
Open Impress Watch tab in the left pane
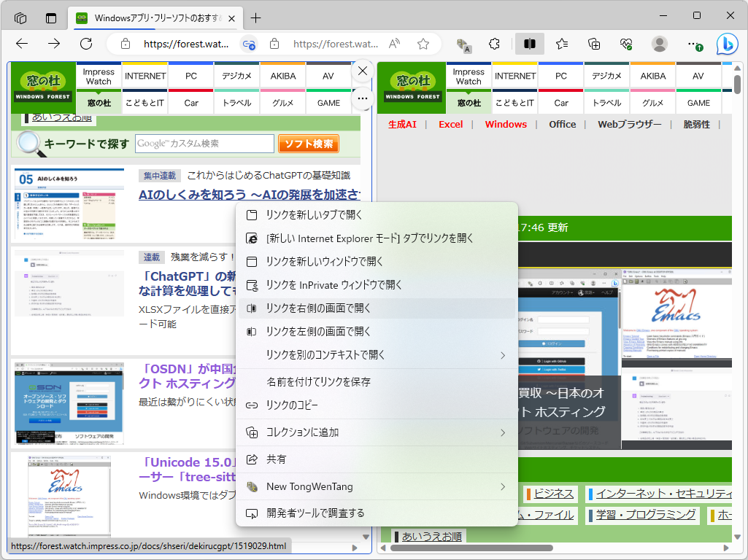[99, 77]
